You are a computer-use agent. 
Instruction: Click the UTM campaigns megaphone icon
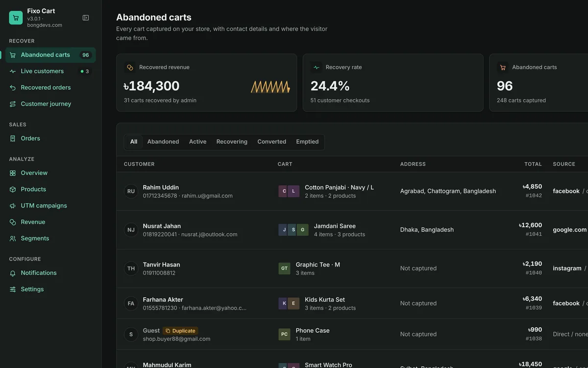pos(13,206)
